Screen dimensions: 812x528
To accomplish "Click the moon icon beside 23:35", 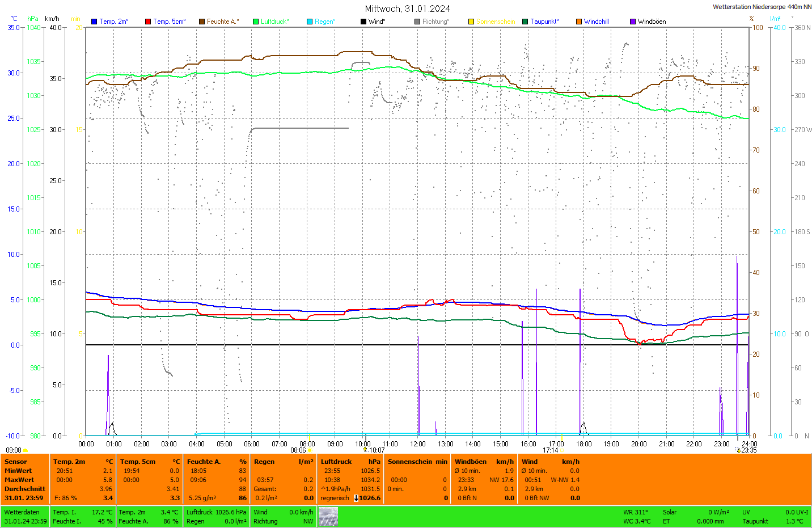I will click(738, 450).
